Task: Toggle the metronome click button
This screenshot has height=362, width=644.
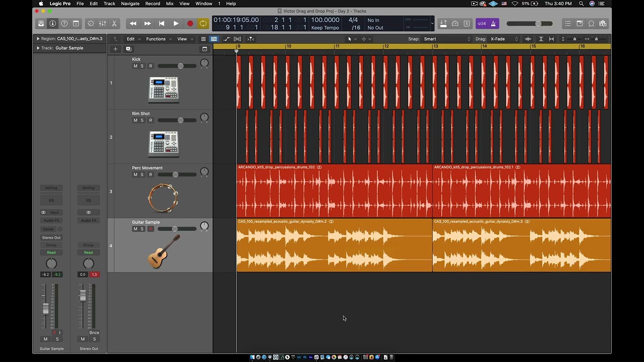Action: click(x=494, y=24)
